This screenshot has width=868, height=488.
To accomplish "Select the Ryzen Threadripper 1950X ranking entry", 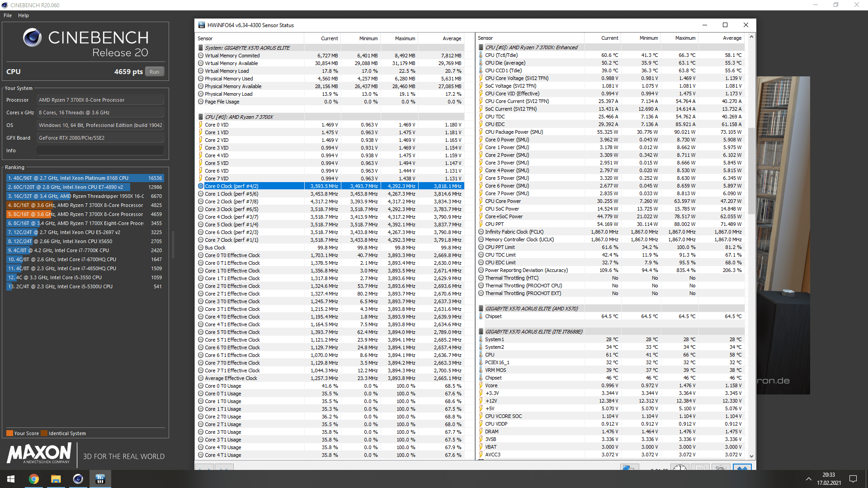I will pyautogui.click(x=85, y=196).
